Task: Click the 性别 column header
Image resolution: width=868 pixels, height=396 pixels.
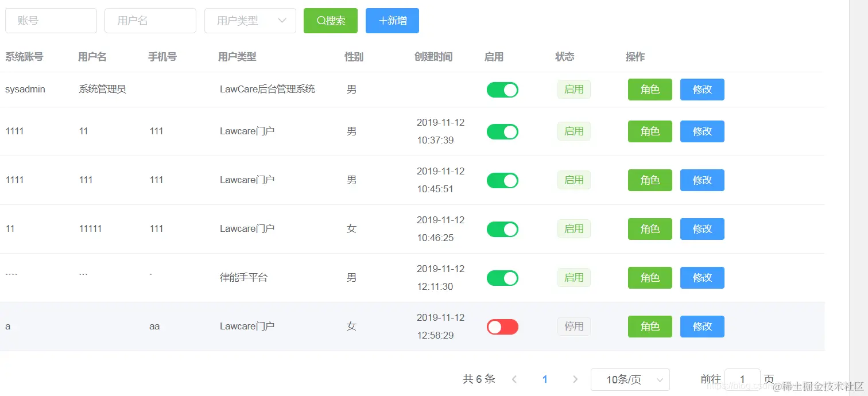Action: coord(354,57)
